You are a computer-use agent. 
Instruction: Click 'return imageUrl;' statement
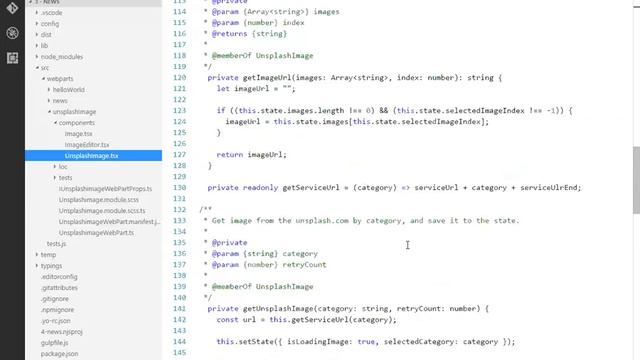(x=251, y=155)
